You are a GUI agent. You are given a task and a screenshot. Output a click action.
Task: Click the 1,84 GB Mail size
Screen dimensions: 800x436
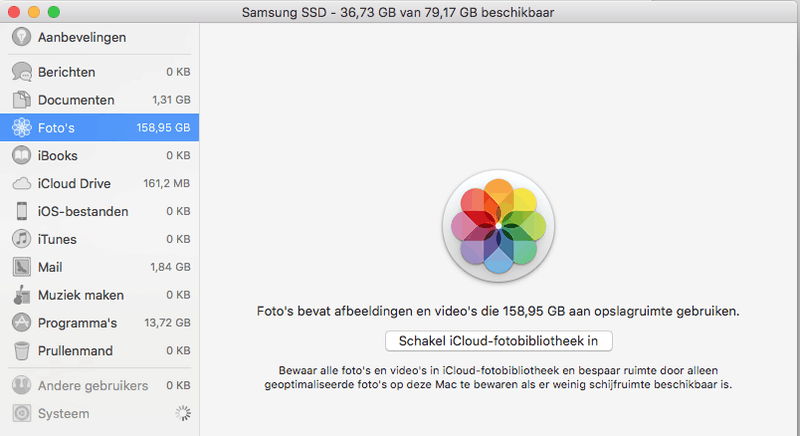(170, 267)
